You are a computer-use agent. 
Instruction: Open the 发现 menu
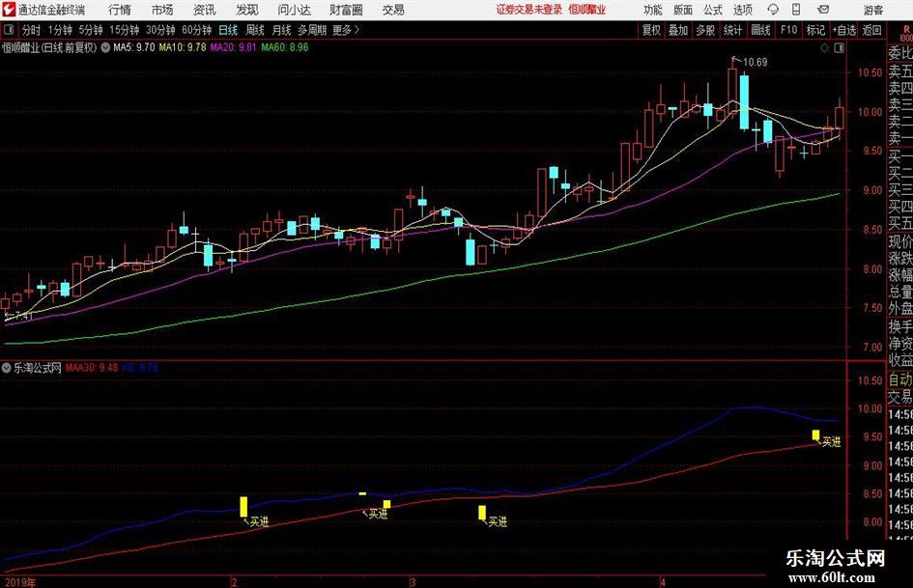(247, 10)
